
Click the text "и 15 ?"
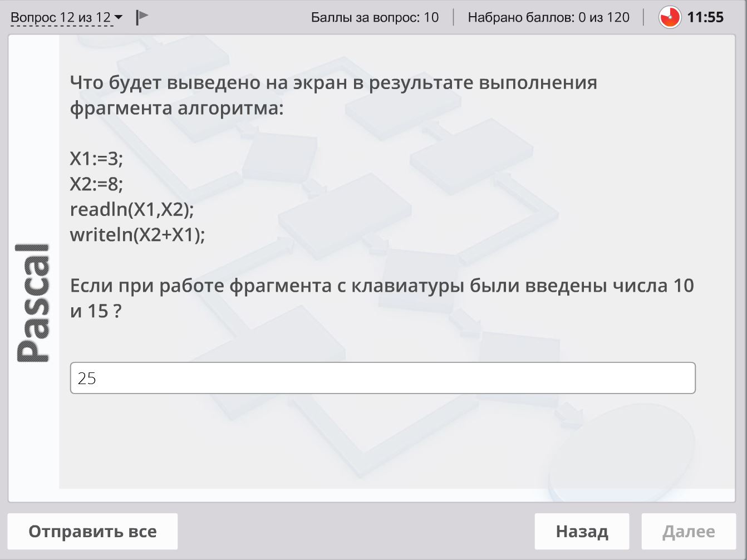point(95,311)
